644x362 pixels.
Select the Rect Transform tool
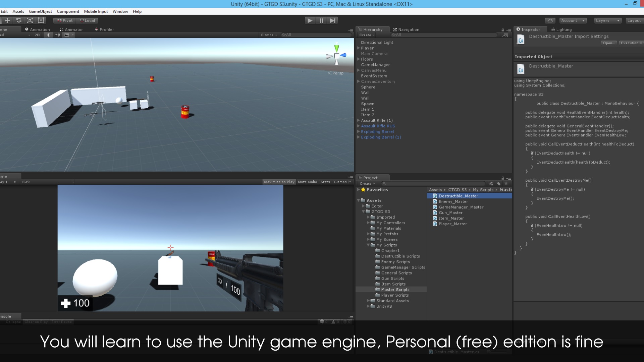[41, 20]
